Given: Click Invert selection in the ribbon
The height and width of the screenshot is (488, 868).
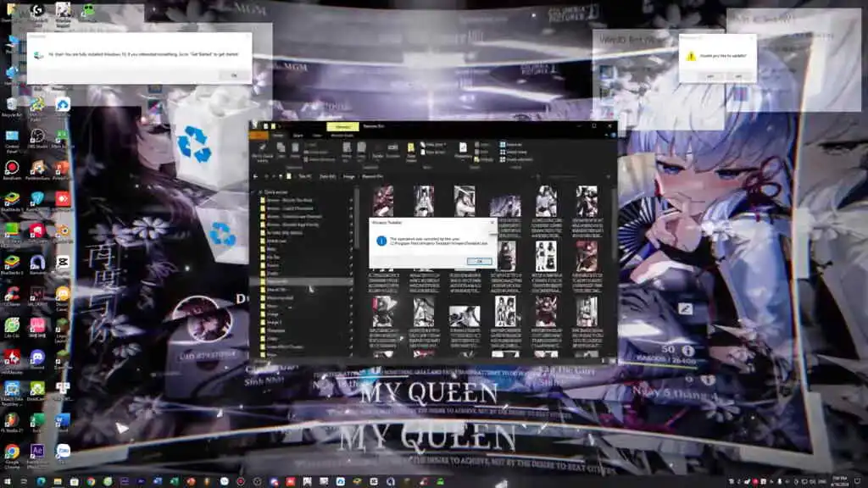Looking at the screenshot, I should coord(516,159).
